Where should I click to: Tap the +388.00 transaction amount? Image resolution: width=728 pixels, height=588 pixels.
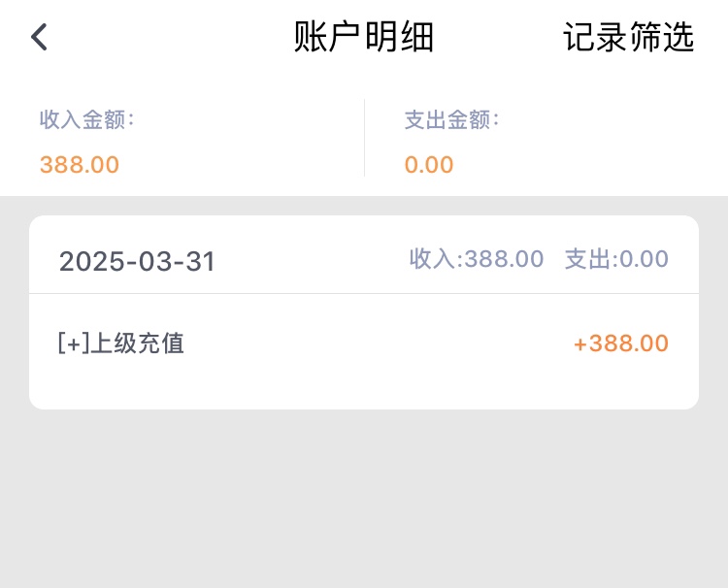[620, 343]
